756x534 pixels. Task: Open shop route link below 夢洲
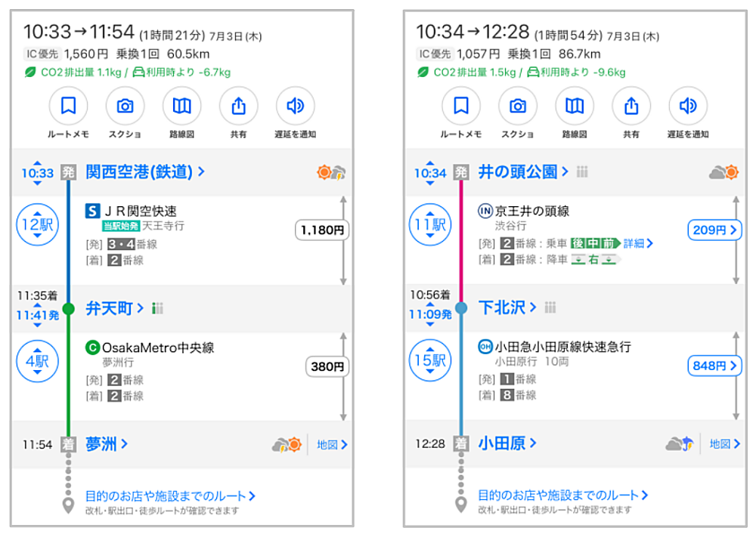point(170,496)
